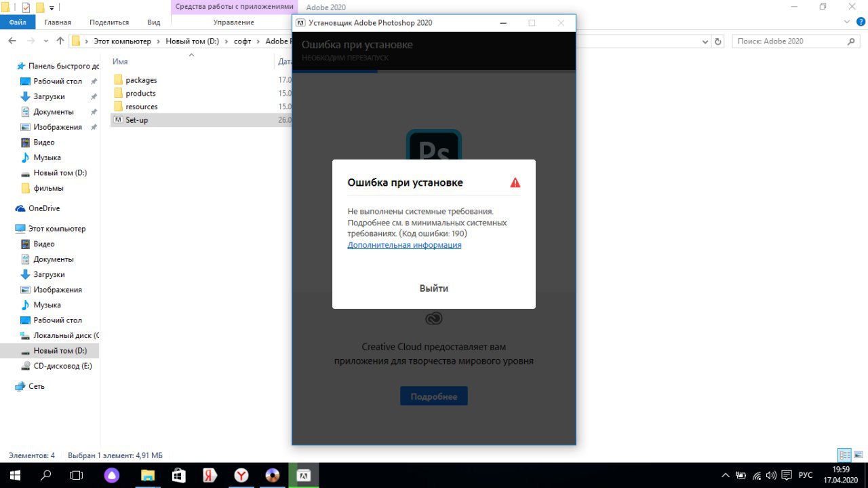Switch to details view layout icon
Image resolution: width=868 pixels, height=488 pixels.
(x=845, y=455)
